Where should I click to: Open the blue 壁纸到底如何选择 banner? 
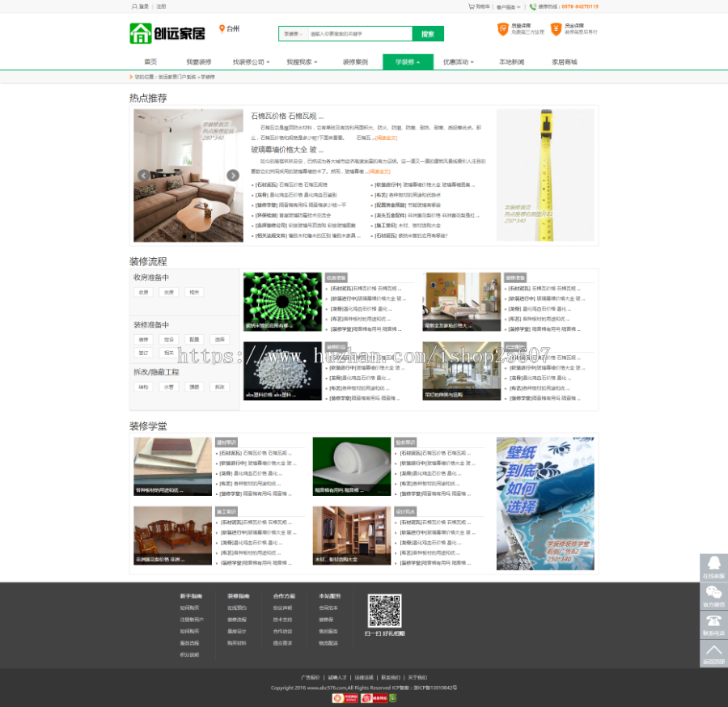545,503
